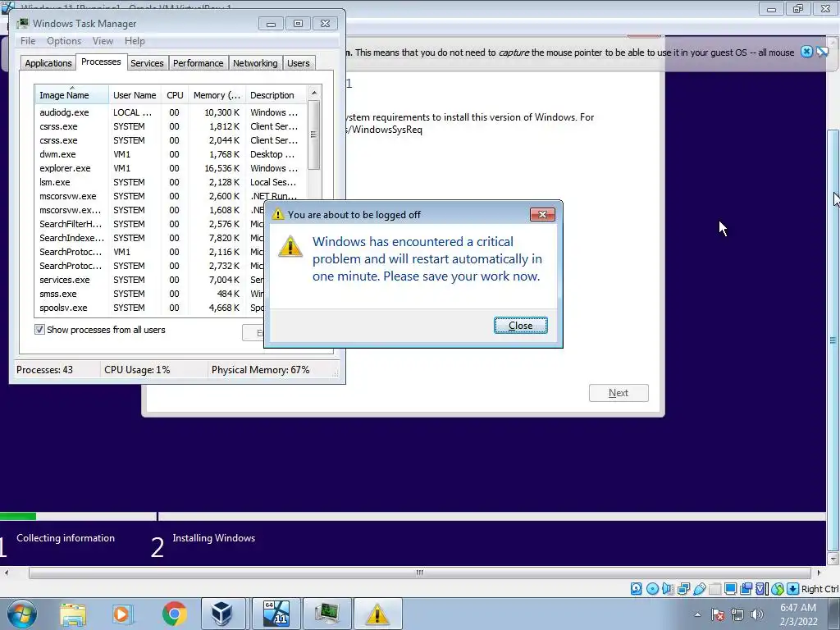Click the Description column header
840x630 pixels.
point(276,95)
